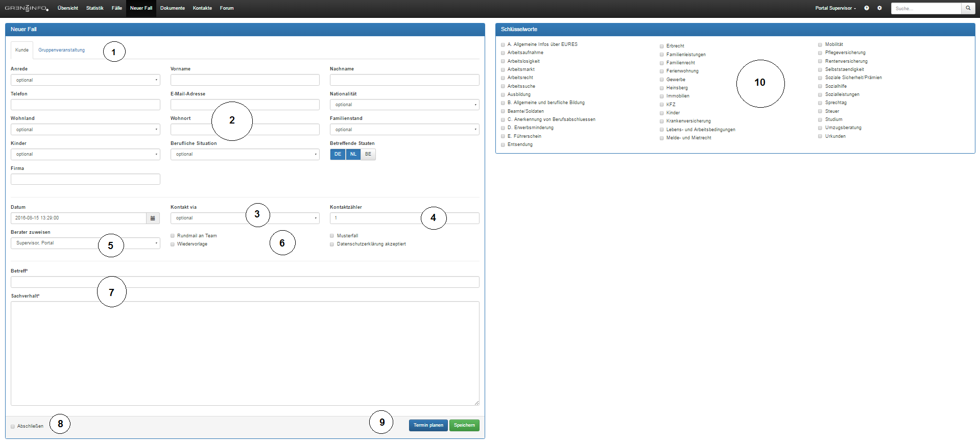Enable the Rundmail an Team checkbox

pyautogui.click(x=173, y=236)
